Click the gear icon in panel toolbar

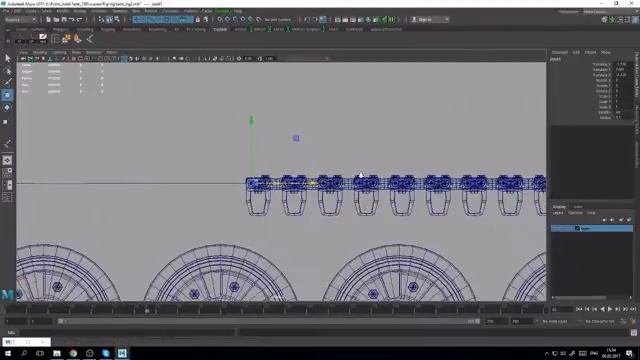pyautogui.click(x=239, y=59)
